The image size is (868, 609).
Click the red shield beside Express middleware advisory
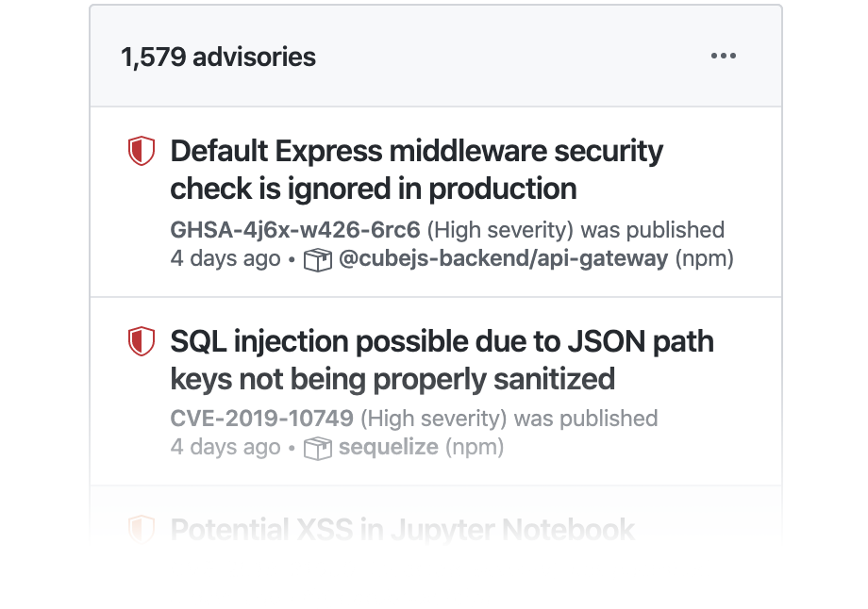pos(141,151)
